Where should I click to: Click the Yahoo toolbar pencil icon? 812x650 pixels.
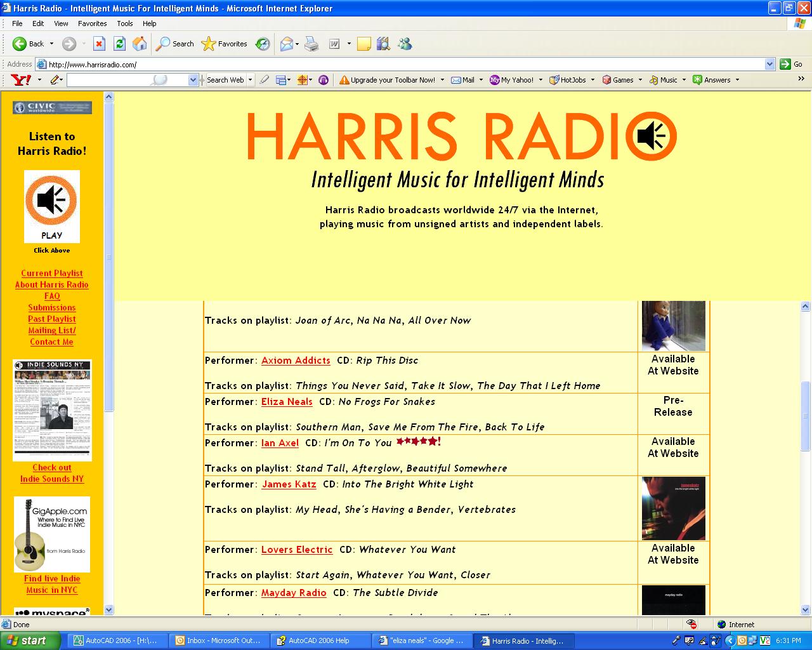[x=55, y=80]
